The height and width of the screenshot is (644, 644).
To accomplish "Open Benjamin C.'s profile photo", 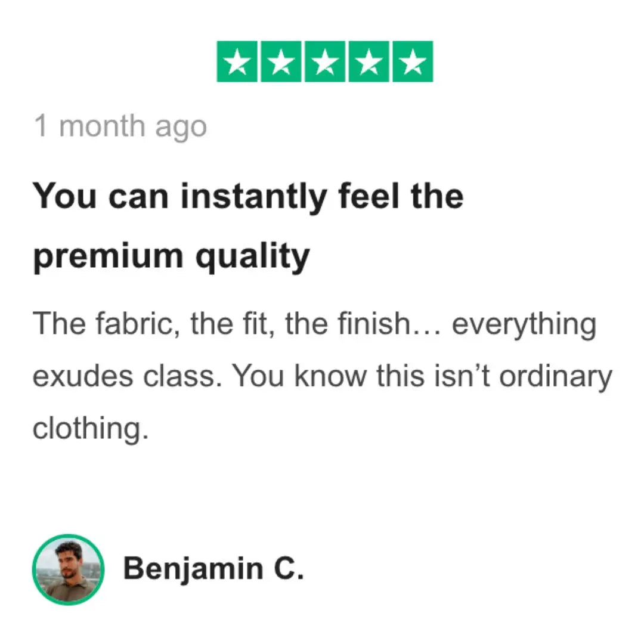I will point(68,569).
